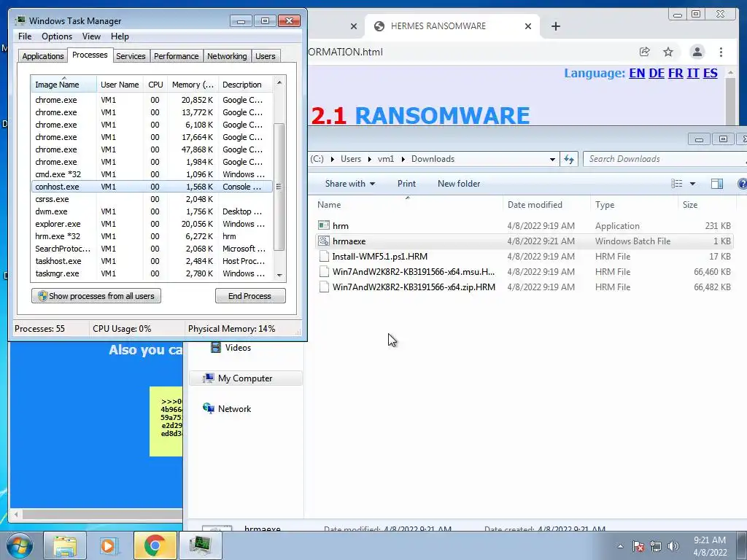The width and height of the screenshot is (747, 560).
Task: Click the Chrome share page icon
Action: [x=645, y=52]
